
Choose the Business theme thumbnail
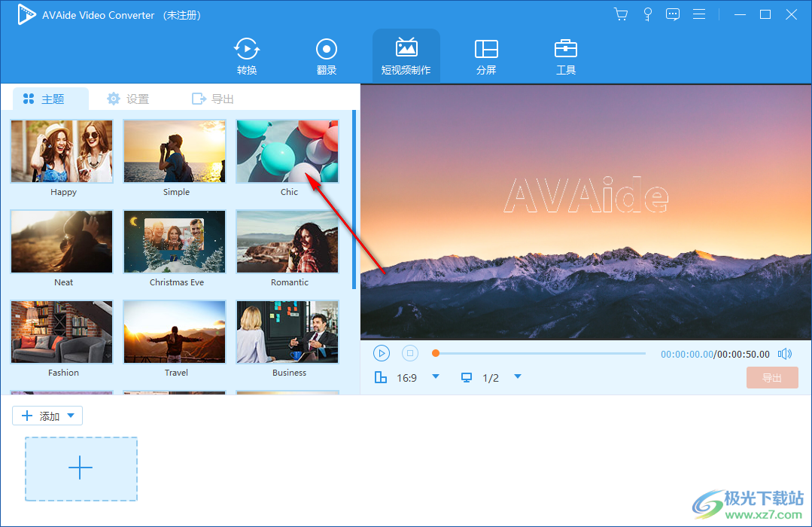(287, 332)
